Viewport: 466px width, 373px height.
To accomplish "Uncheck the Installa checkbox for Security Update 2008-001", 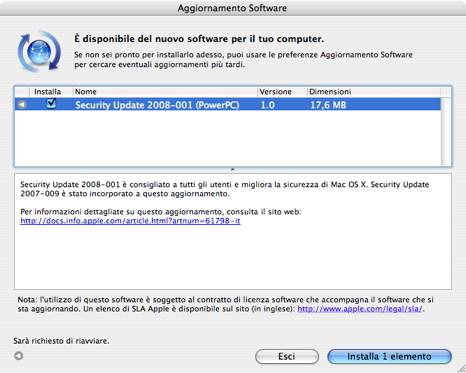I will click(x=51, y=104).
